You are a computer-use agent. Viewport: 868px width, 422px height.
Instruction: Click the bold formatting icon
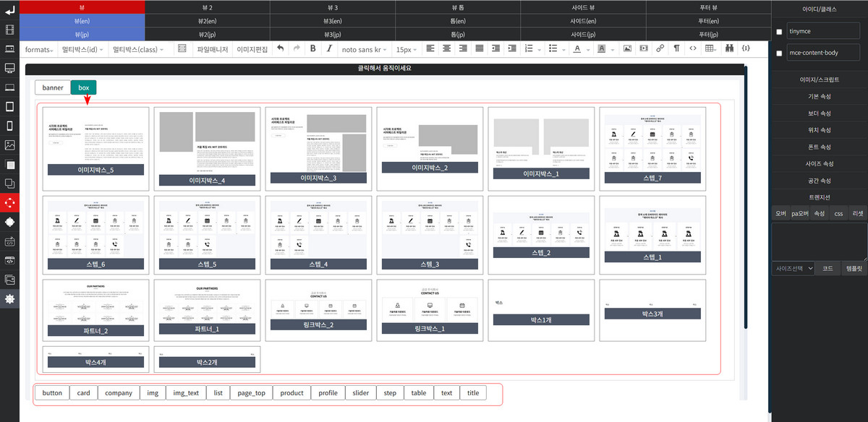coord(312,49)
